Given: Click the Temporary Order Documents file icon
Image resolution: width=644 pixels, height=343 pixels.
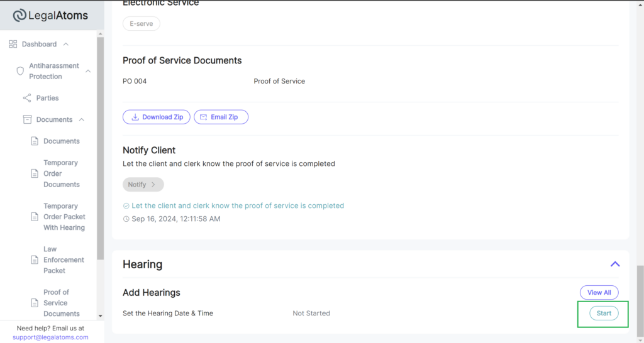Looking at the screenshot, I should click(35, 173).
